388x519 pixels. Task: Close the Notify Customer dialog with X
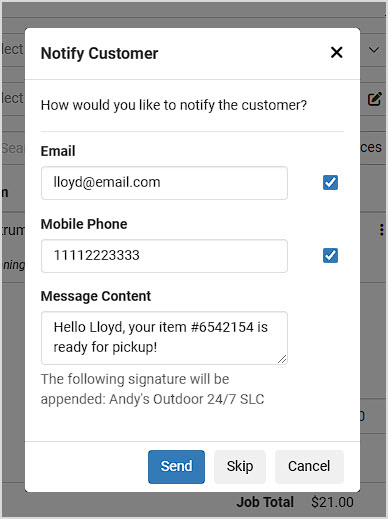(336, 52)
